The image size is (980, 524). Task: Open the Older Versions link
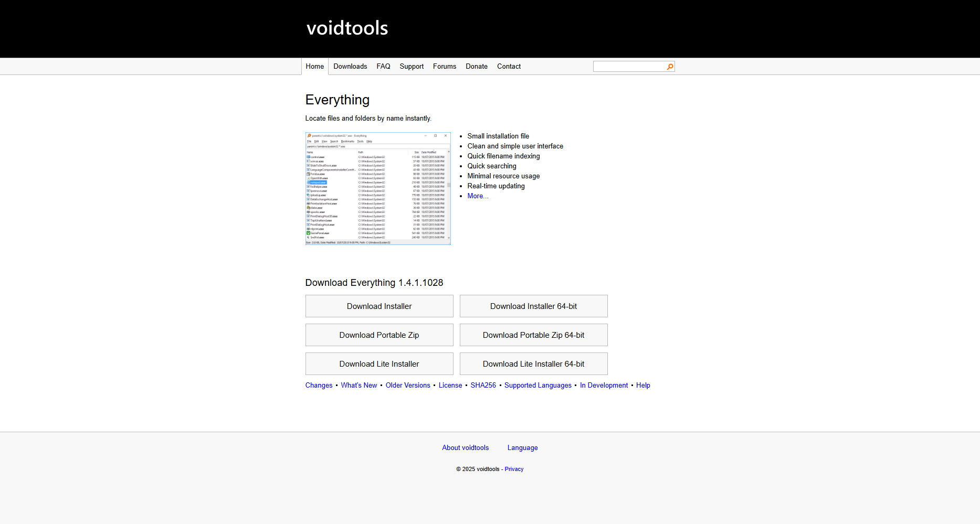pos(408,386)
